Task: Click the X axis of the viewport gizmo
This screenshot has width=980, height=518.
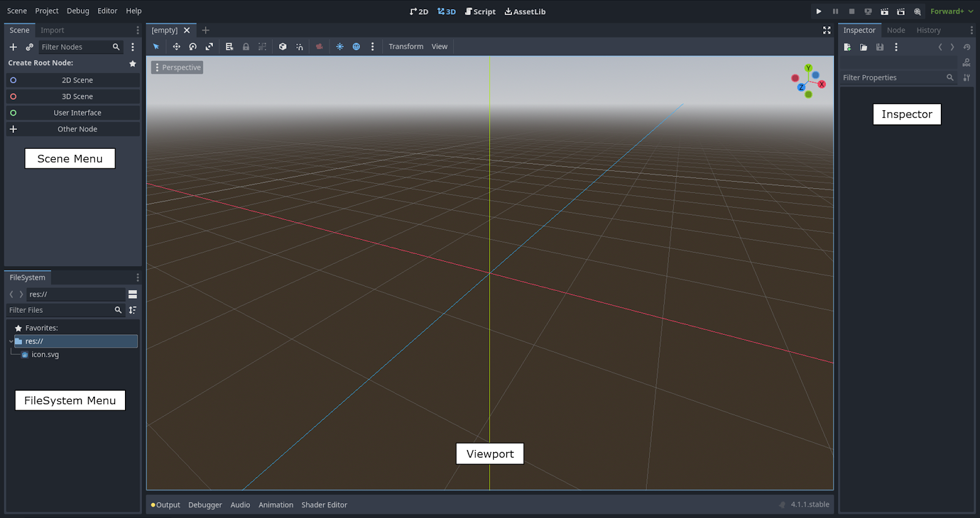Action: point(822,84)
